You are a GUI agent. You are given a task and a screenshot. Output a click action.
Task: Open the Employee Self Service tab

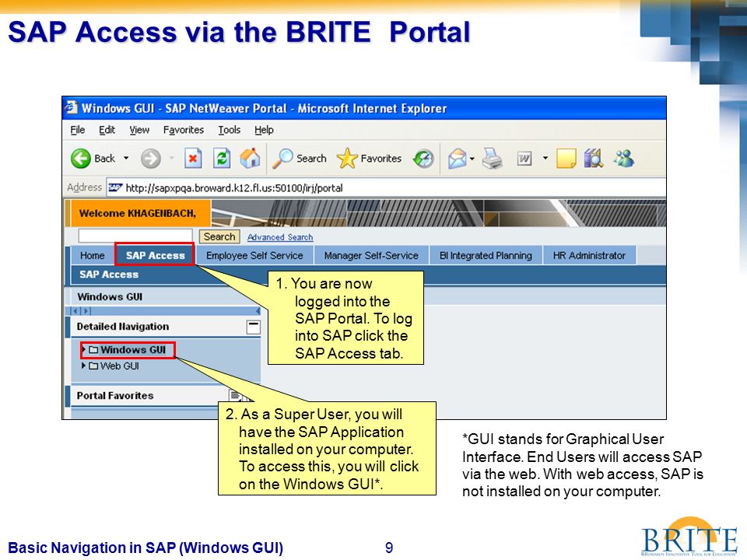point(254,255)
